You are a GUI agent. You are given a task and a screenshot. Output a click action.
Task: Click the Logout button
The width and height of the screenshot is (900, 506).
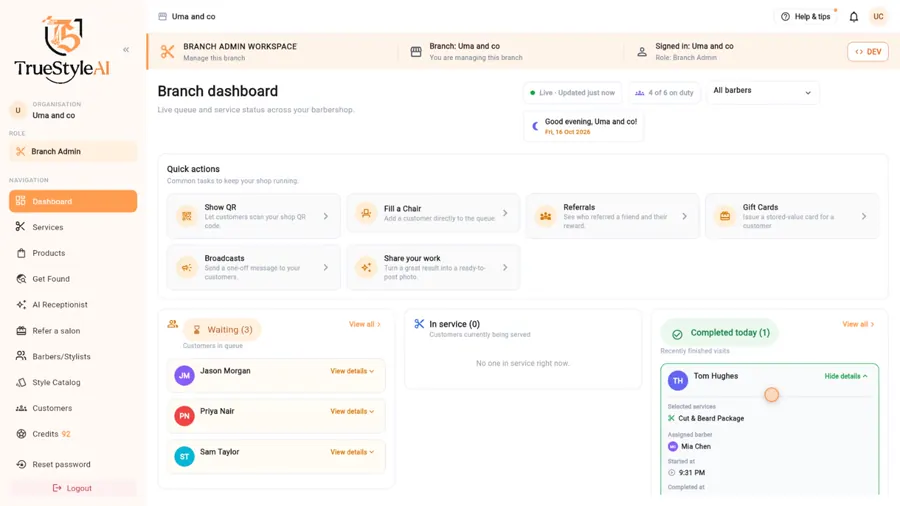click(73, 488)
